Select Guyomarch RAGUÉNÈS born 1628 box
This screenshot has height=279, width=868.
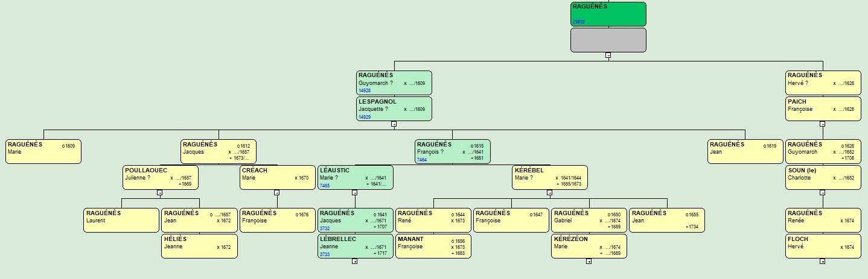pos(823,151)
